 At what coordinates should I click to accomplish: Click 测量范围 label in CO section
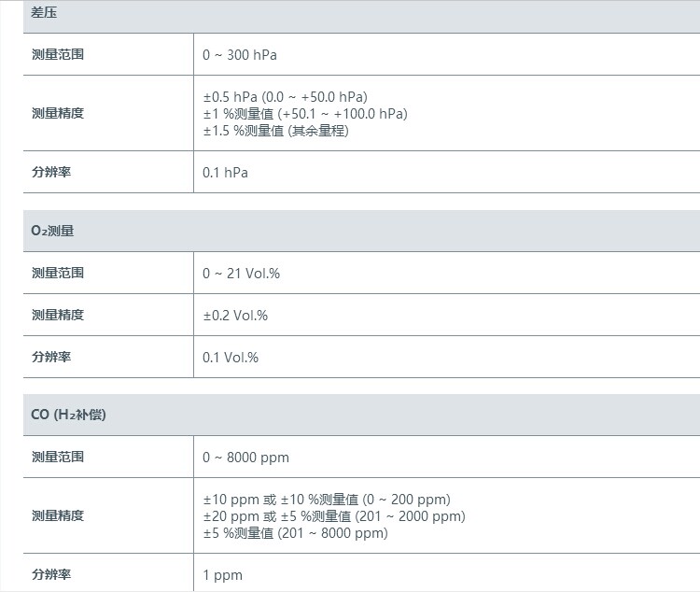[58, 458]
